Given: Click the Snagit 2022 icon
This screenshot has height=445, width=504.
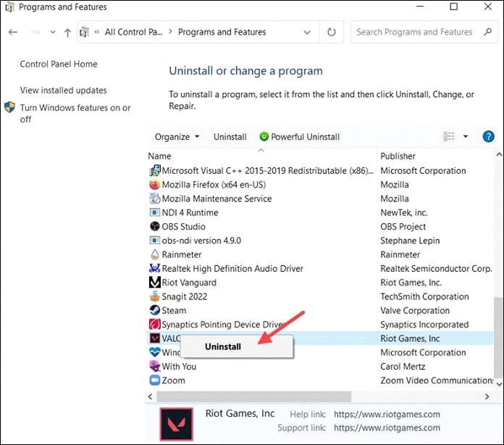Looking at the screenshot, I should (x=154, y=296).
